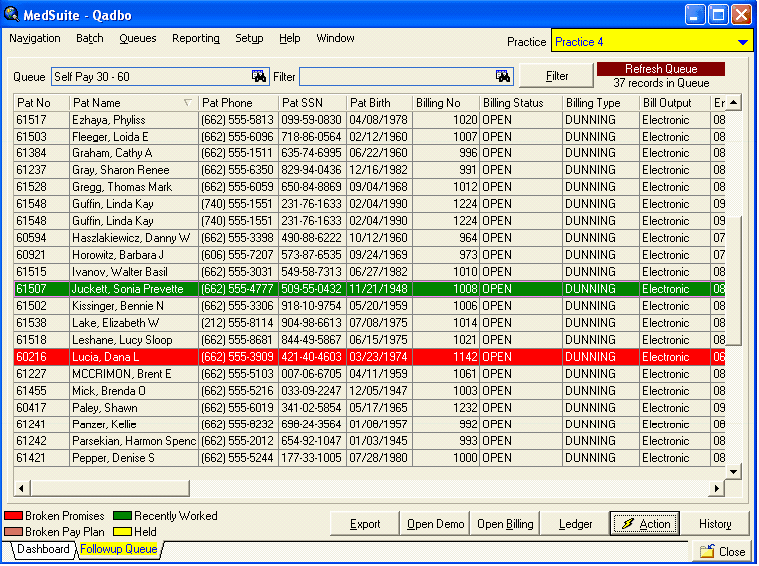Select patient Horowitz, Barbara J
Viewport: 759px width, 566px height.
tap(369, 255)
